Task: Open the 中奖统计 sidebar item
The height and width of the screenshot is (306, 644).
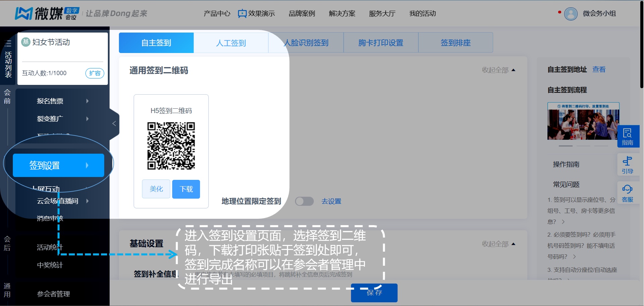Action: point(50,265)
